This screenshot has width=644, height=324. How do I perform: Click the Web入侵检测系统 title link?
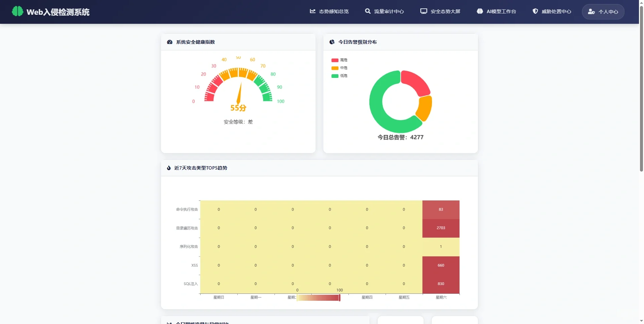[x=58, y=12]
